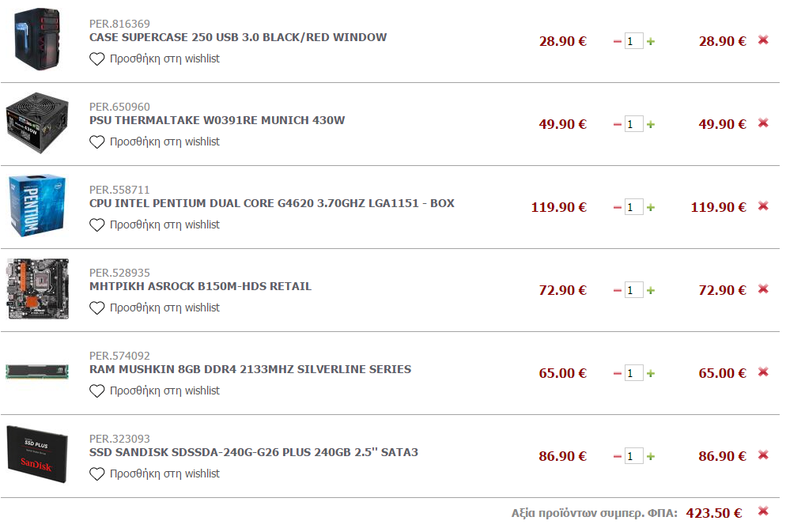The width and height of the screenshot is (786, 532).
Task: Remove the ASRock B150M-HDS motherboard from cart
Action: [763, 289]
